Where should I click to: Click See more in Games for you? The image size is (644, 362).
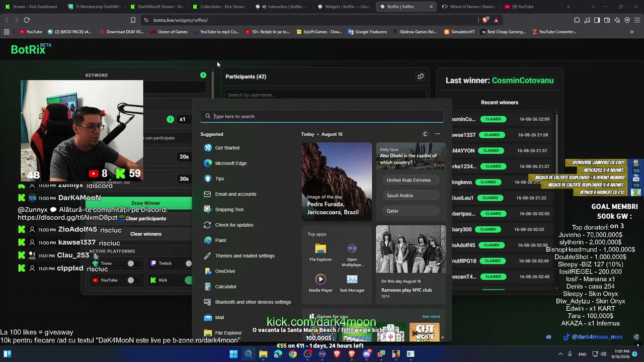tap(431, 316)
